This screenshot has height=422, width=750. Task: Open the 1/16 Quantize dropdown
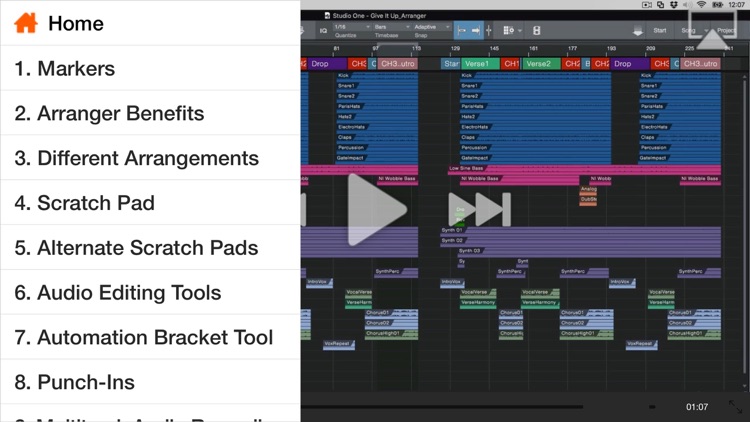tap(352, 27)
